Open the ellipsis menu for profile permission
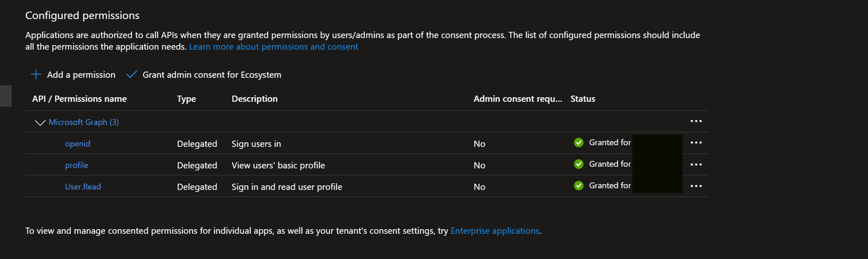The height and width of the screenshot is (259, 868). (x=696, y=165)
